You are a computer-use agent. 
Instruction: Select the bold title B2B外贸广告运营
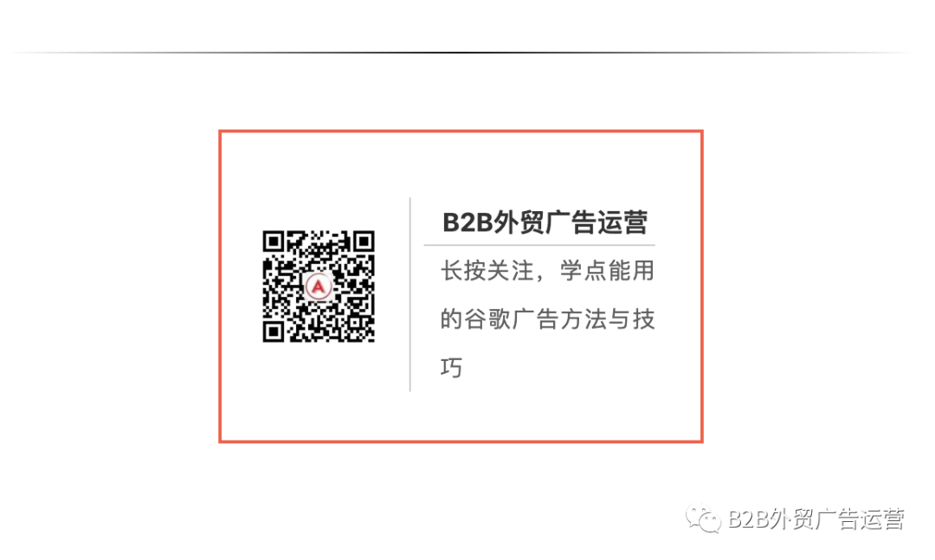point(545,222)
